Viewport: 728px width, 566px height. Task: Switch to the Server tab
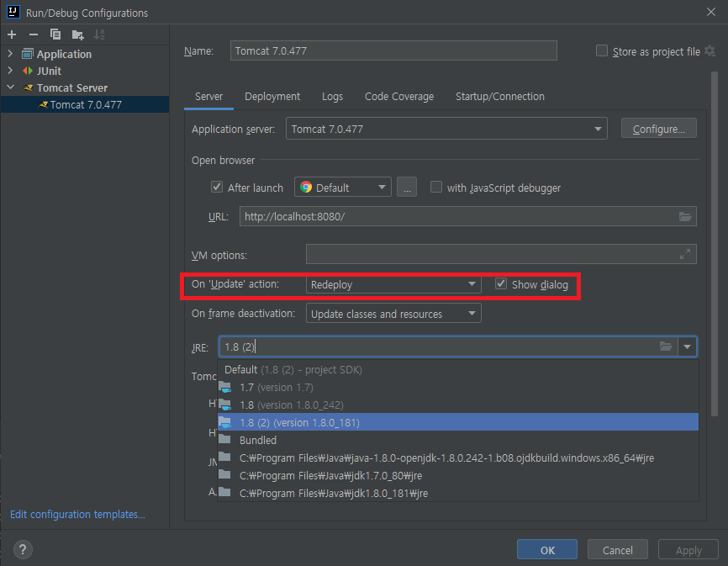(x=209, y=97)
